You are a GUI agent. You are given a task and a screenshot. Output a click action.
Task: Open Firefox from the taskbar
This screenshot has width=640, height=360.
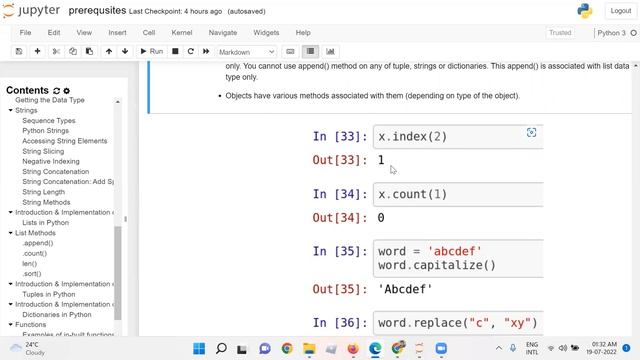pyautogui.click(x=353, y=349)
